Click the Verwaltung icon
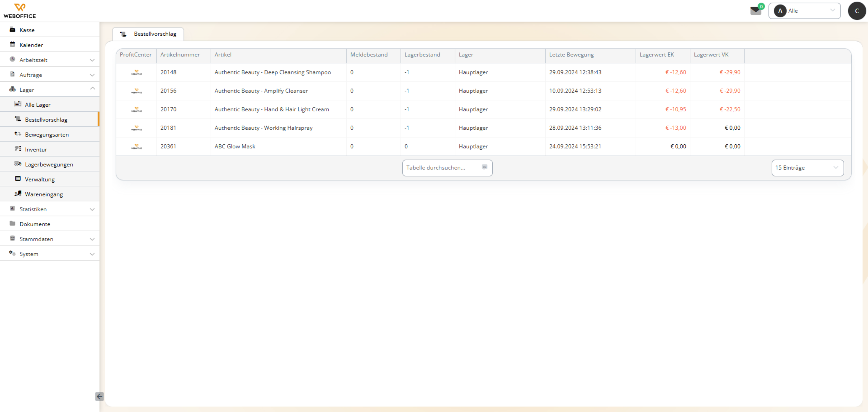This screenshot has height=412, width=868. 18,179
